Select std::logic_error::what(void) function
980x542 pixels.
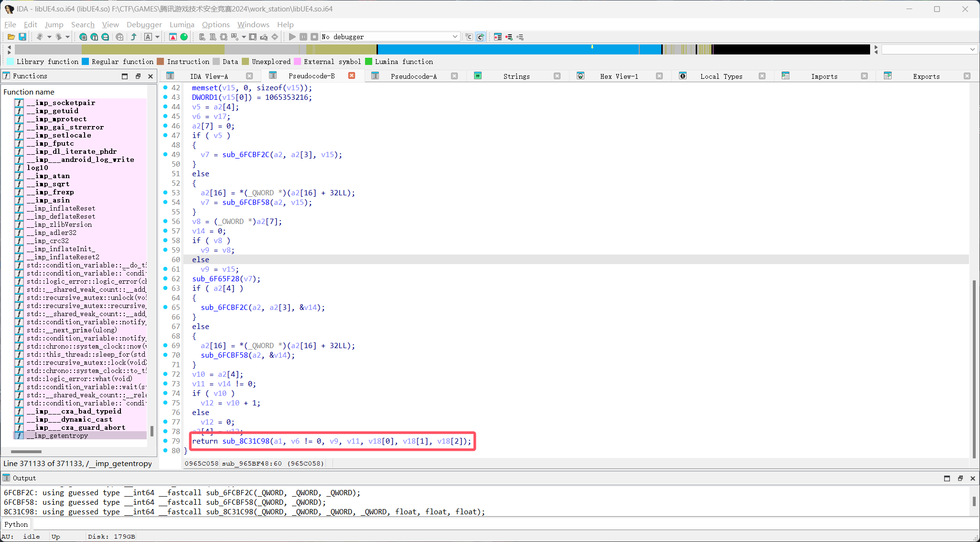point(79,379)
